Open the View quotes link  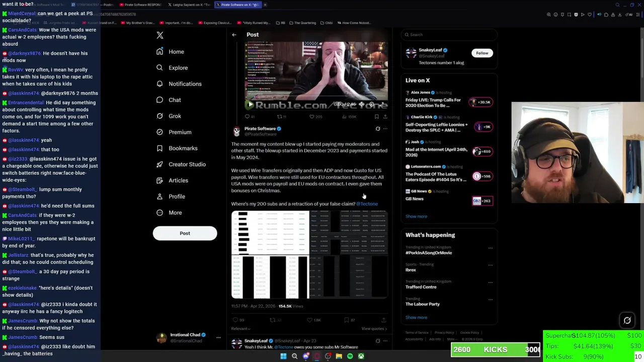(374, 329)
